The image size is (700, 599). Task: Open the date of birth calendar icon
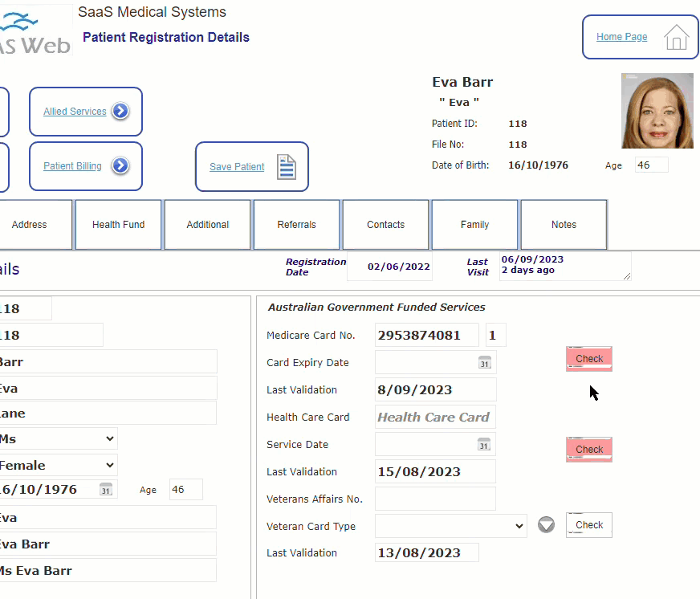[x=106, y=490]
